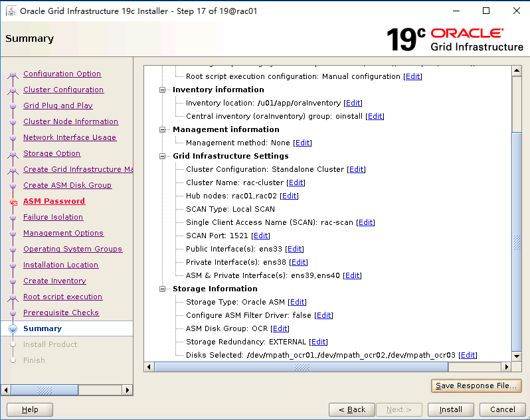This screenshot has height=420, width=530.
Task: Collapse the Management information section
Action: click(163, 129)
